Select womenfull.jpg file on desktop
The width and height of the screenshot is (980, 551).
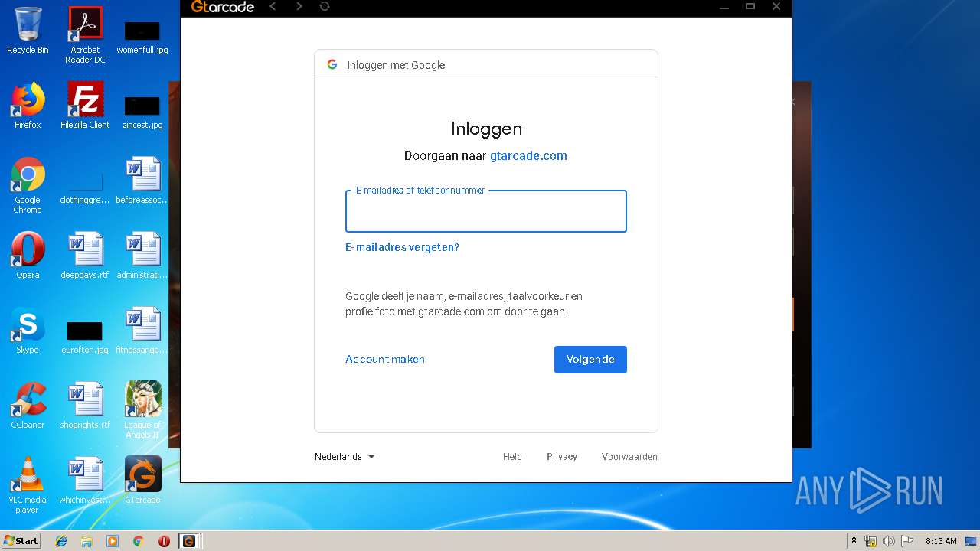coord(142,37)
